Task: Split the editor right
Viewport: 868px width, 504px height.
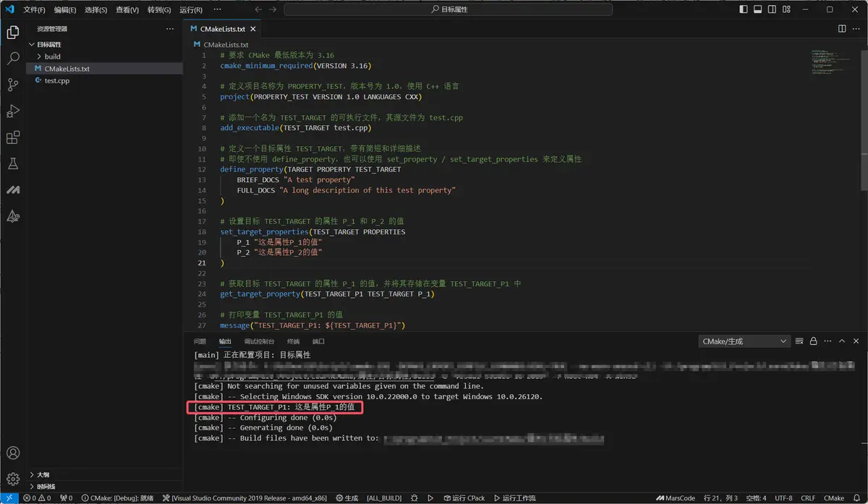Action: (x=842, y=29)
